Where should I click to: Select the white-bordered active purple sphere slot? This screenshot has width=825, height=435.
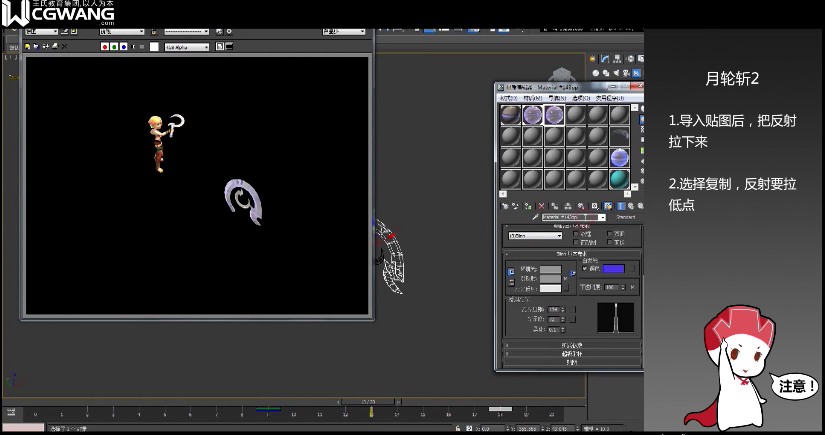(x=554, y=115)
